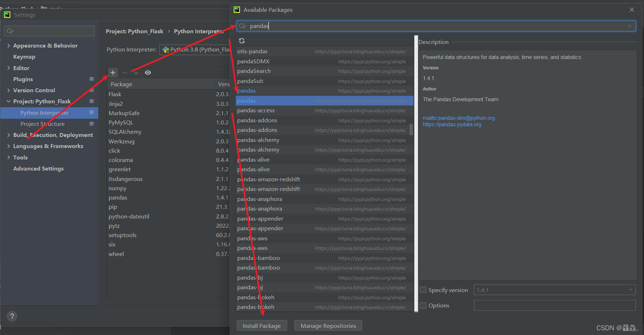644x335 pixels.
Task: Open https://pandas.pydata.org link
Action: click(452, 124)
